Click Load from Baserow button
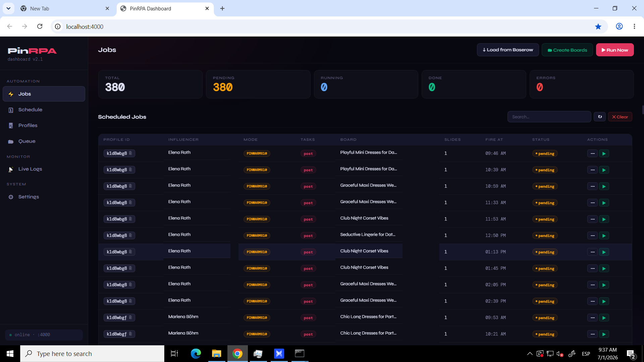644x362 pixels. (x=508, y=50)
